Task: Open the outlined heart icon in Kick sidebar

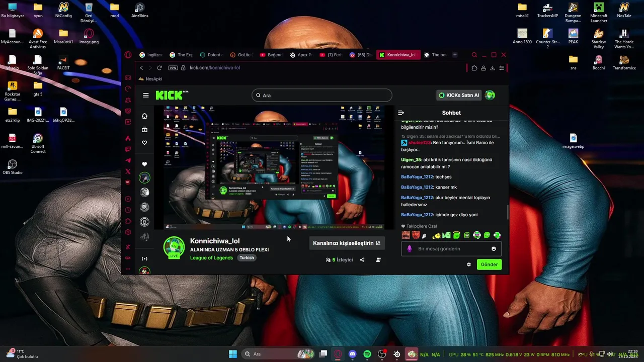Action: [144, 143]
